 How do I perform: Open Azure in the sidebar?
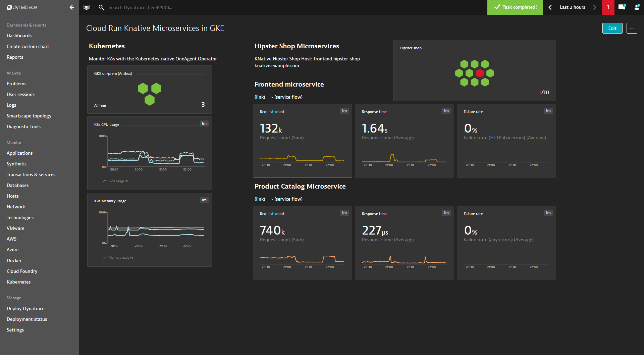coord(13,250)
